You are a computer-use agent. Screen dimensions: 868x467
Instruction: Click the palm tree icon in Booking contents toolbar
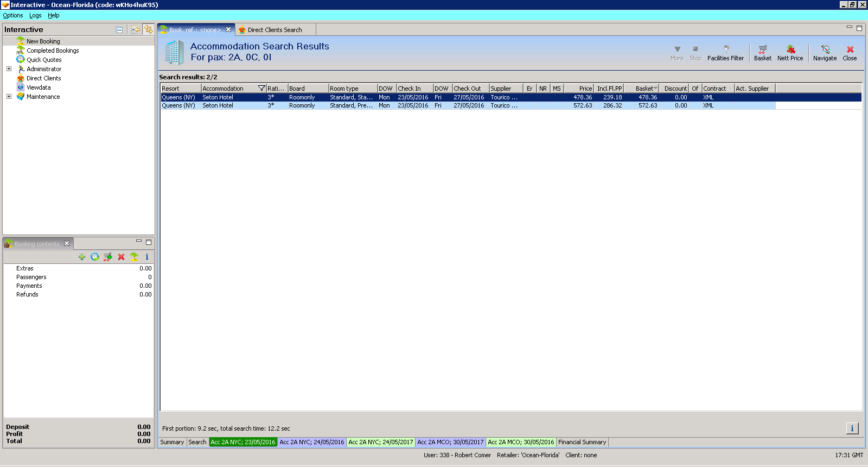(134, 257)
